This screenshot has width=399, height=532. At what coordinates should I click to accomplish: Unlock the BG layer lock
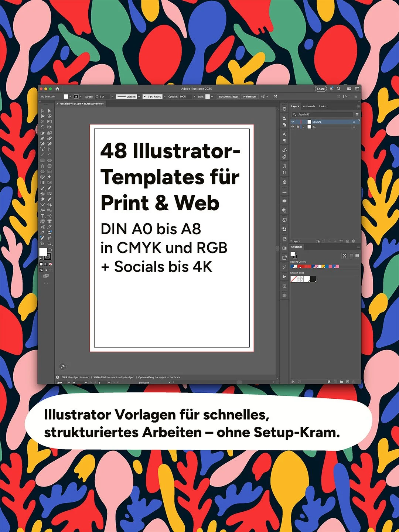(x=298, y=127)
